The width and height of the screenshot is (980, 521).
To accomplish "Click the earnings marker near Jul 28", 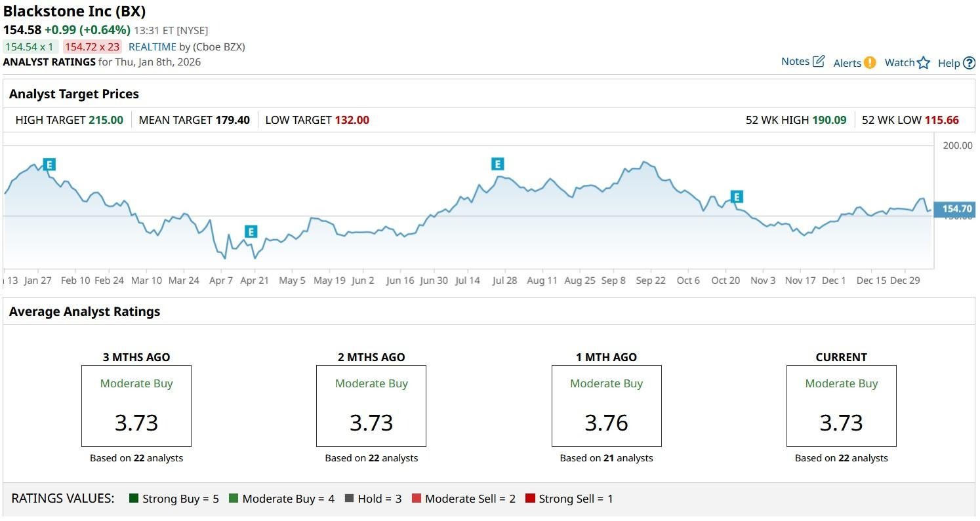I will click(x=497, y=164).
